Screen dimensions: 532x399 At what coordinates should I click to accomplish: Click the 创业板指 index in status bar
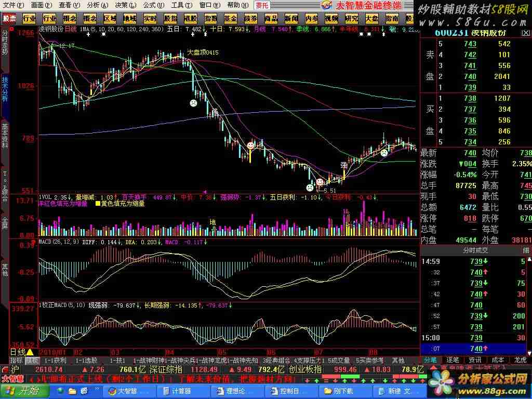point(305,369)
